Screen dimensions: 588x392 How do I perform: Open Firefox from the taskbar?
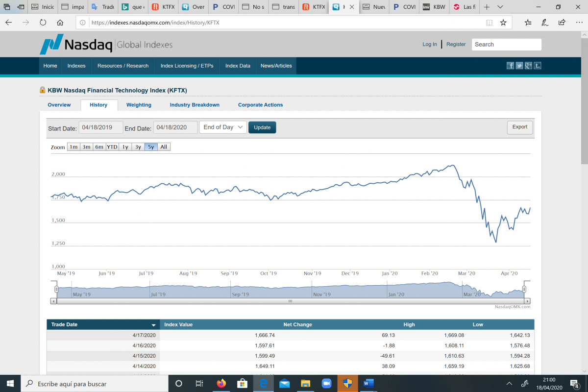point(221,383)
